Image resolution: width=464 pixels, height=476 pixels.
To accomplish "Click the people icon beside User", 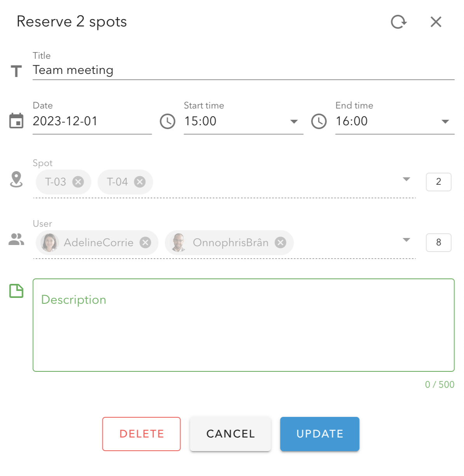I will (x=16, y=241).
